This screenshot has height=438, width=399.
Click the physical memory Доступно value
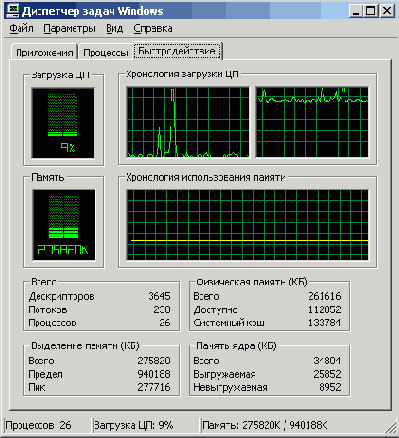pos(324,310)
